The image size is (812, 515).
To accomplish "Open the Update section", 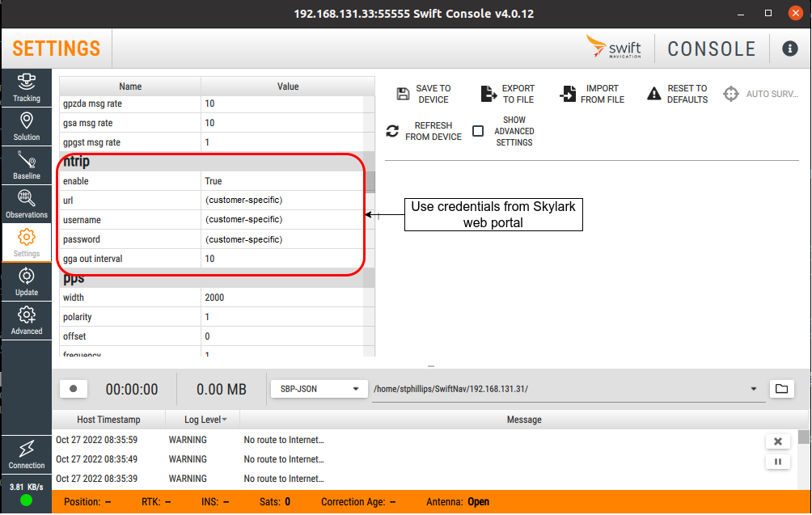I will coord(26,281).
